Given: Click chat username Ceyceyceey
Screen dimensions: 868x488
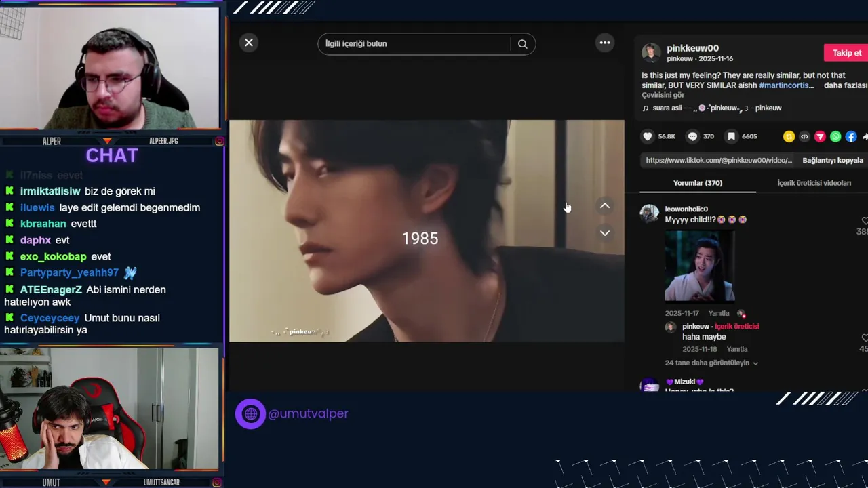Looking at the screenshot, I should [x=50, y=319].
